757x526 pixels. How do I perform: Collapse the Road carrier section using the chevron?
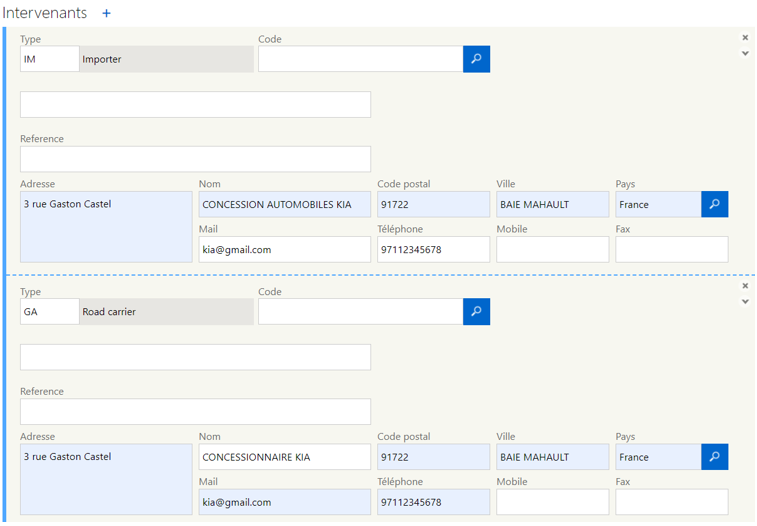(x=745, y=301)
